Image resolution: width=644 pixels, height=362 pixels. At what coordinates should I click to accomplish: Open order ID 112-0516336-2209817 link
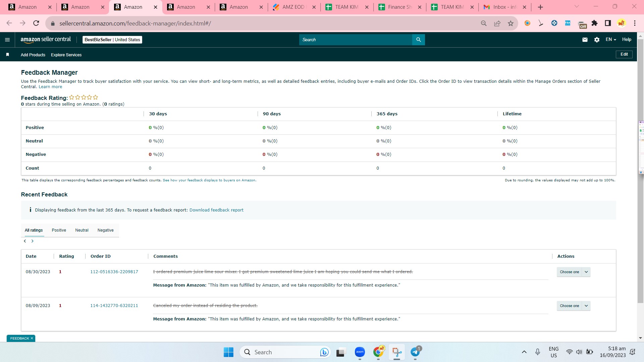click(x=114, y=272)
